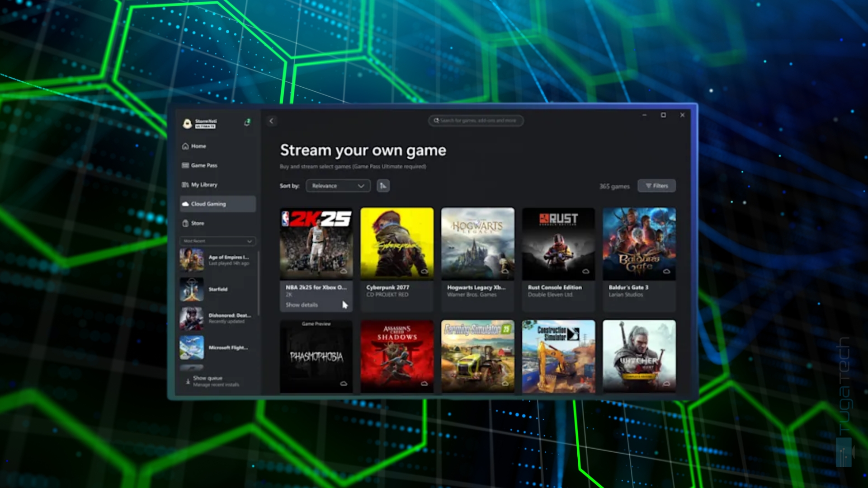The image size is (868, 488).
Task: Click the Warner Bros. Games publisher text
Action: [472, 295]
